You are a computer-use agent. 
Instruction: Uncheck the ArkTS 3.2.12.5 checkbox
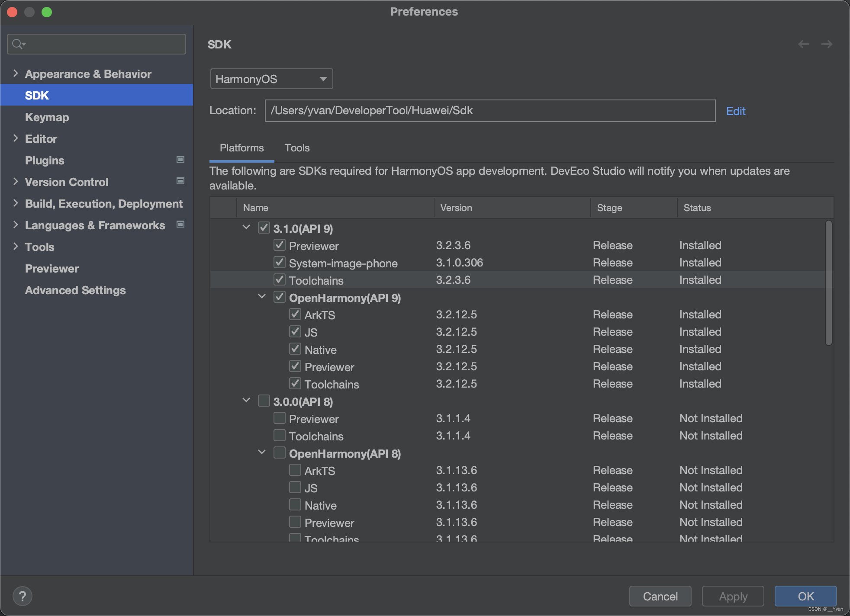tap(295, 314)
